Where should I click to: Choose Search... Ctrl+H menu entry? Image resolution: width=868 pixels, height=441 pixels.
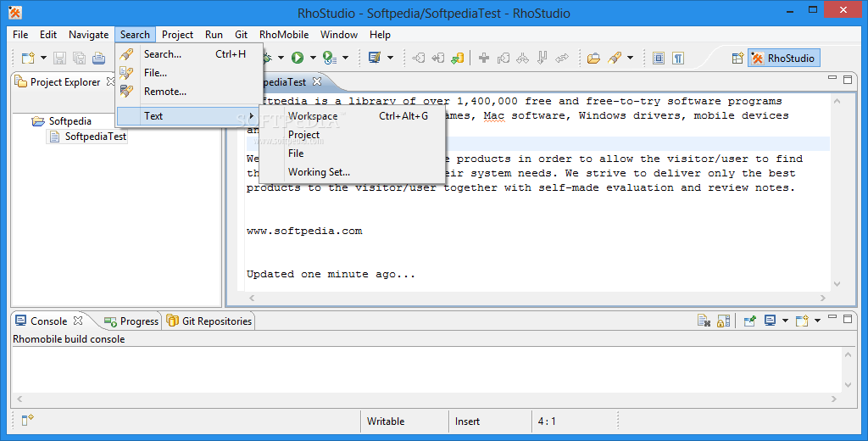pos(188,54)
